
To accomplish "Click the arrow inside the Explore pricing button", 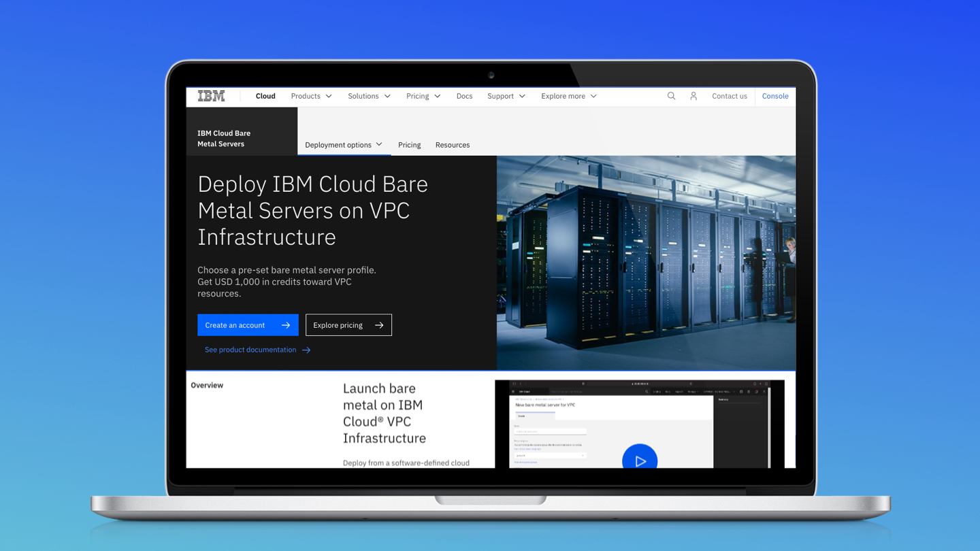I will coord(378,324).
